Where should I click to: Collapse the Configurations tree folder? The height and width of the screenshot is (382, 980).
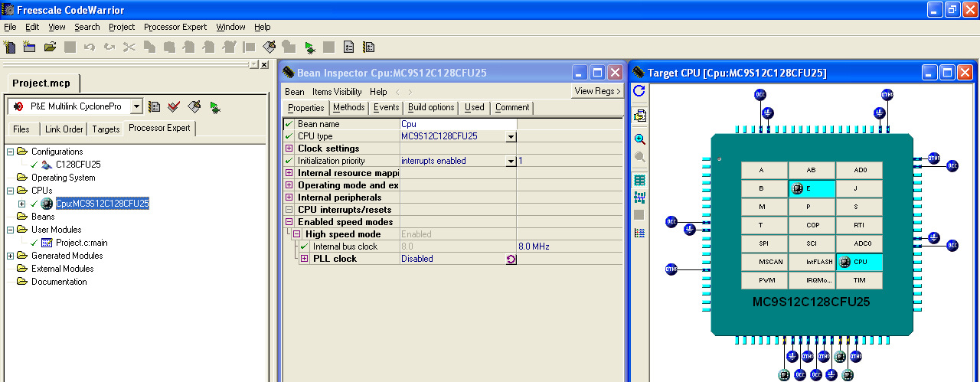[10, 152]
